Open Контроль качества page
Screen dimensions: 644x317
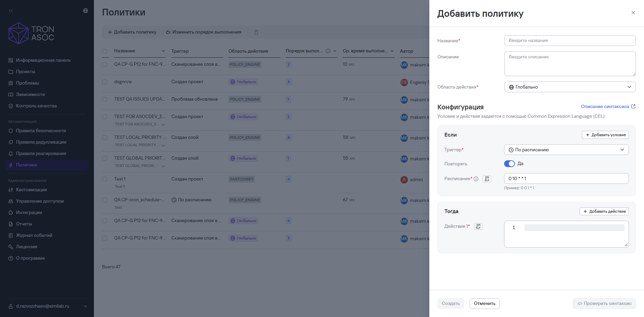pos(36,106)
